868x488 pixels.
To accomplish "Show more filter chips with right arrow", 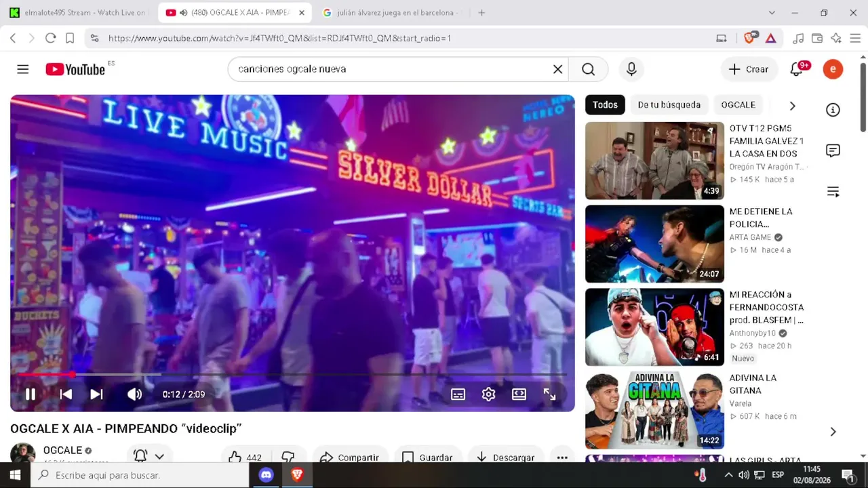I will (792, 105).
